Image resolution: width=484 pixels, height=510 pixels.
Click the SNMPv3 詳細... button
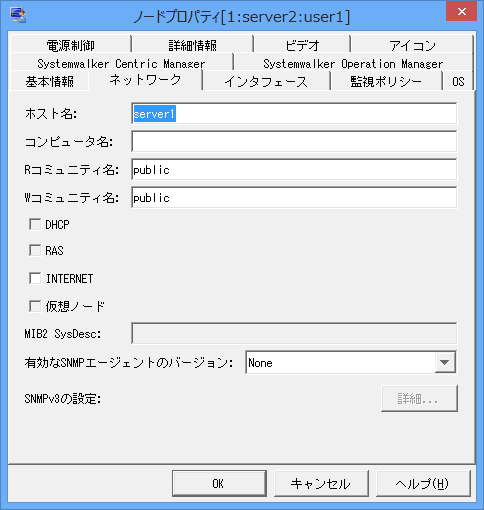(x=419, y=399)
